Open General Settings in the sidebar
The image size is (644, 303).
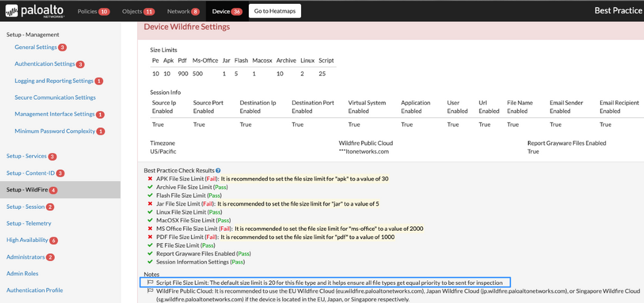(35, 47)
